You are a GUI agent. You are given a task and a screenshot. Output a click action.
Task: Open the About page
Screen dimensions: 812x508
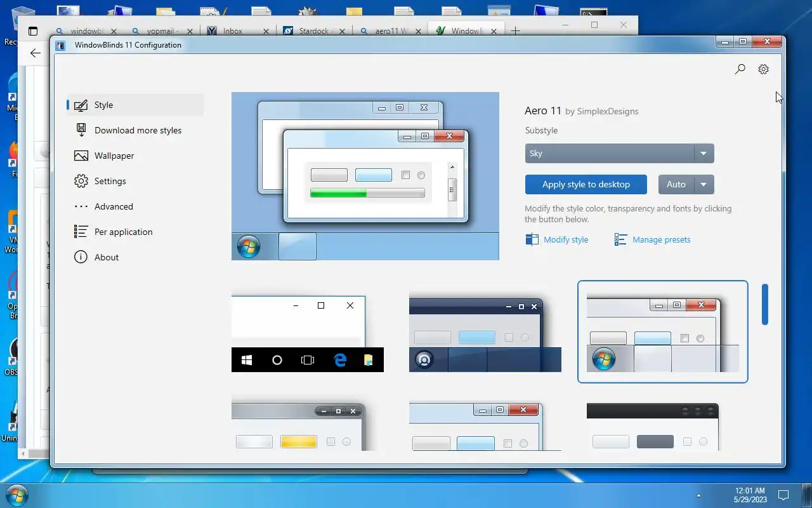tap(135, 257)
